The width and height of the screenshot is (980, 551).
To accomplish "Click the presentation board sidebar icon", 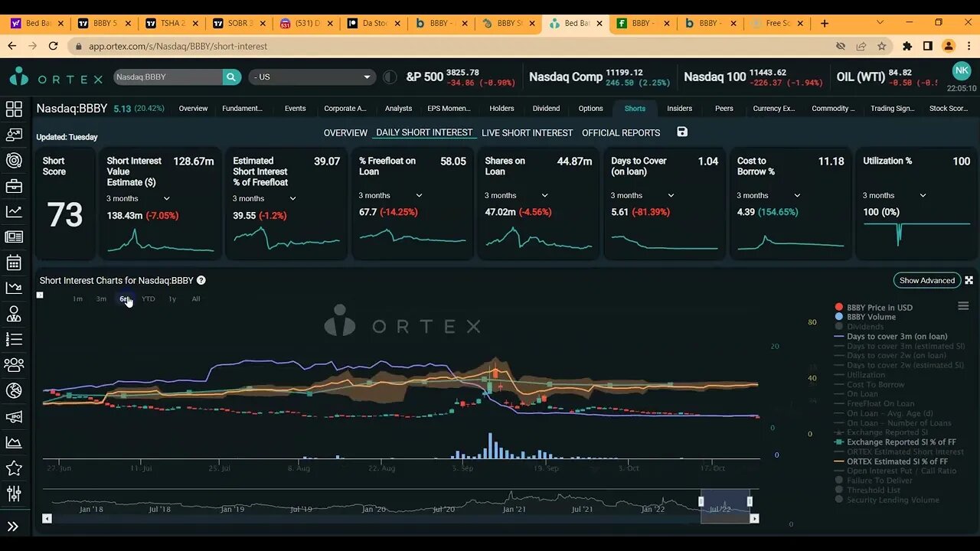I will pyautogui.click(x=14, y=135).
